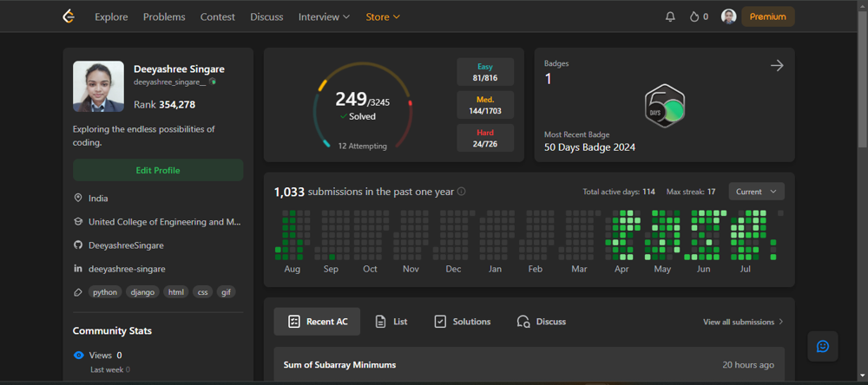
Task: Open the GitHub DeeyashreeSingare link
Action: (127, 245)
